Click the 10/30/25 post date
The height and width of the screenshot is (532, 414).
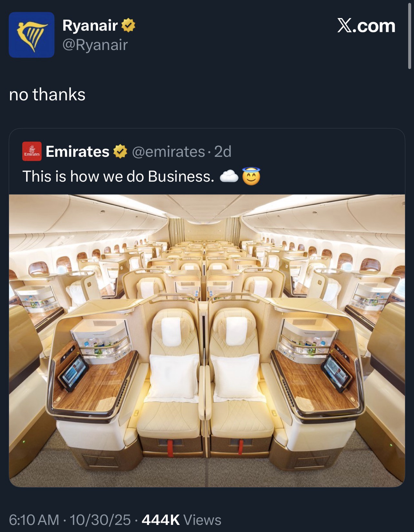click(100, 520)
